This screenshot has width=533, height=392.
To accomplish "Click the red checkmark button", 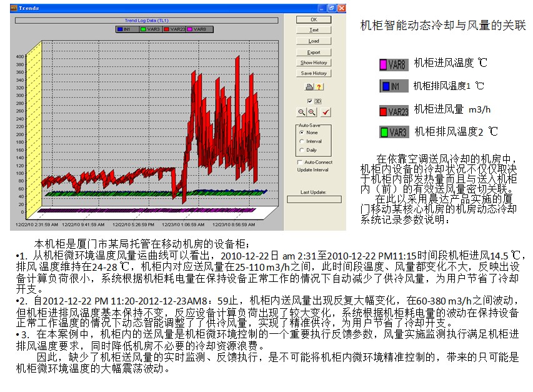I will pyautogui.click(x=326, y=112).
